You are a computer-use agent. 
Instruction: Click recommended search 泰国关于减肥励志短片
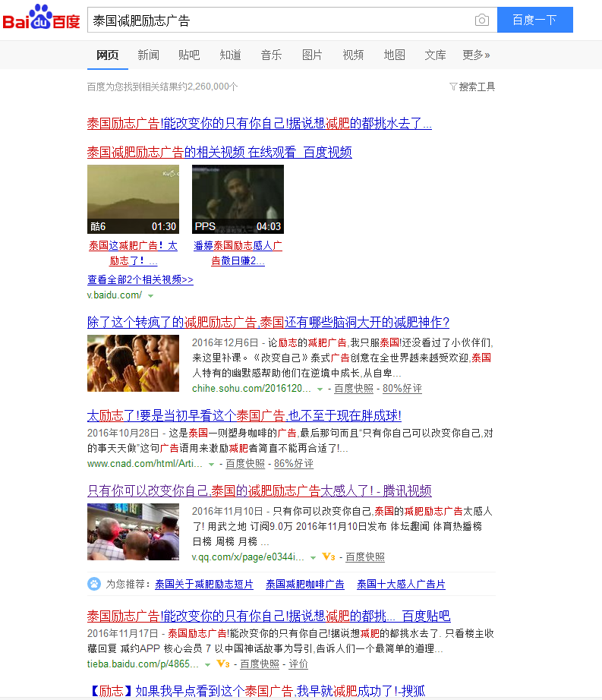click(204, 584)
